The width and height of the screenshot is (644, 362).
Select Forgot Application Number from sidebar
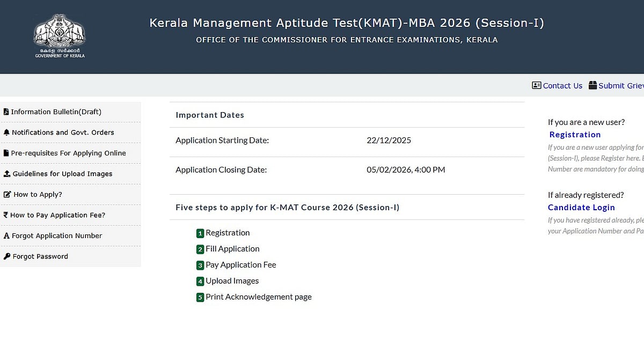click(58, 235)
